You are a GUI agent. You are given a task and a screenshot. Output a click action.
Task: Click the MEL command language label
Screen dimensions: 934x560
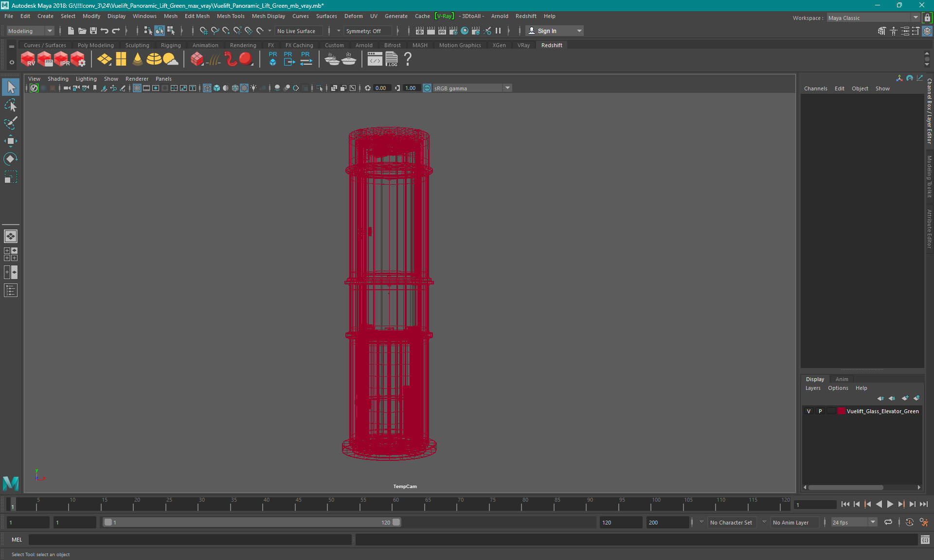click(17, 540)
